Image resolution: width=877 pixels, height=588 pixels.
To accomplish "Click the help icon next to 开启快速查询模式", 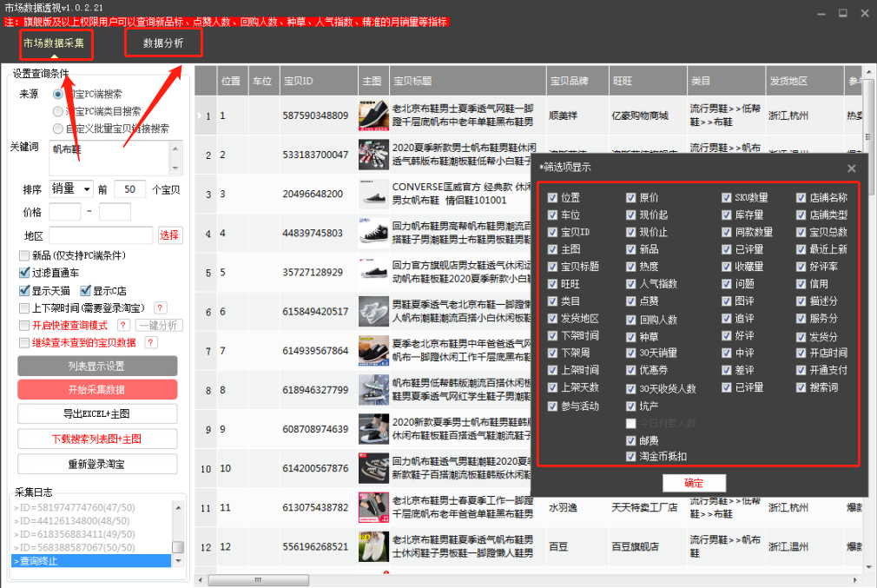I will [123, 324].
